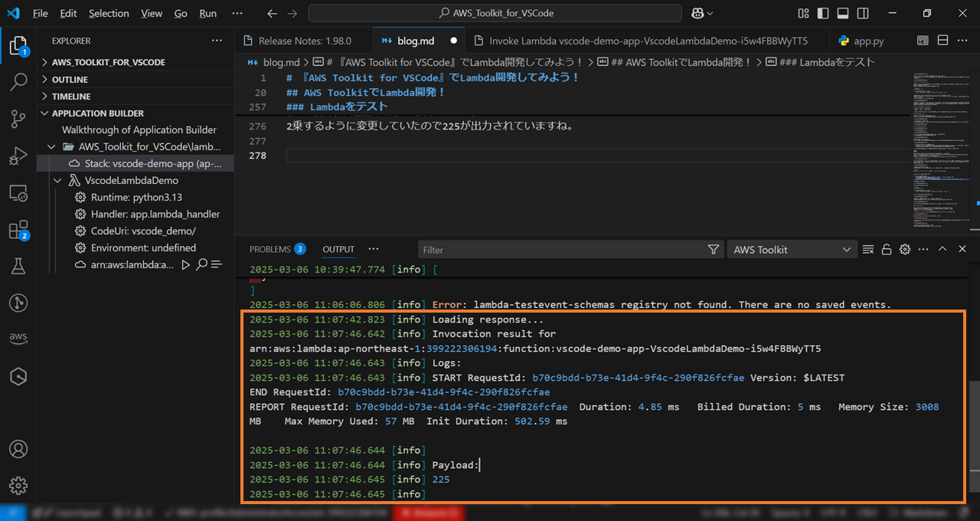This screenshot has height=521, width=980.
Task: Open the Source Control view
Action: pos(18,119)
